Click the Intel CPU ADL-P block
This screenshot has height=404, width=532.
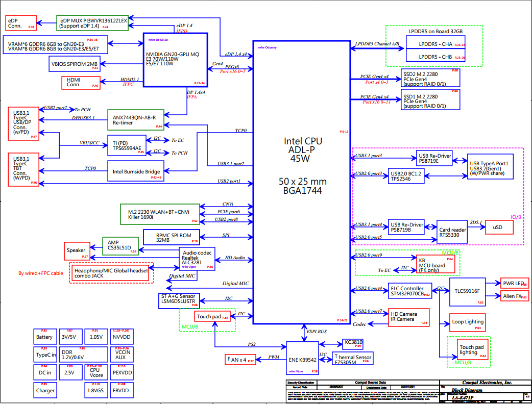tap(302, 182)
